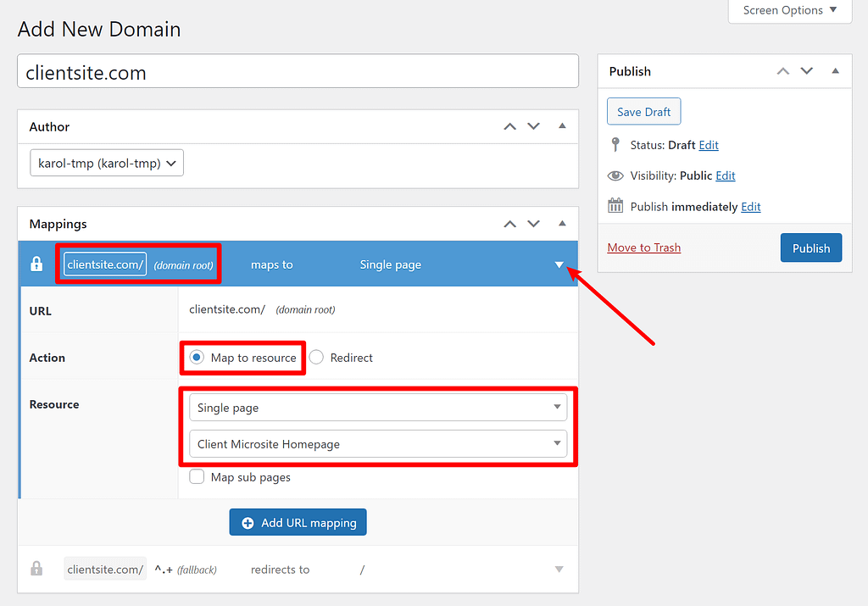Viewport: 868px width, 606px height.
Task: Click the down arrow in the Author panel header
Action: [x=533, y=126]
